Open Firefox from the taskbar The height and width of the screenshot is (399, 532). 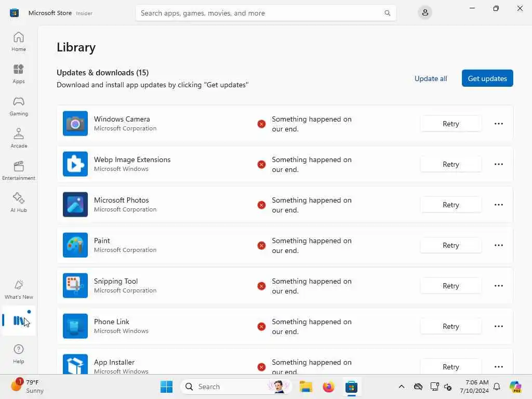point(328,387)
